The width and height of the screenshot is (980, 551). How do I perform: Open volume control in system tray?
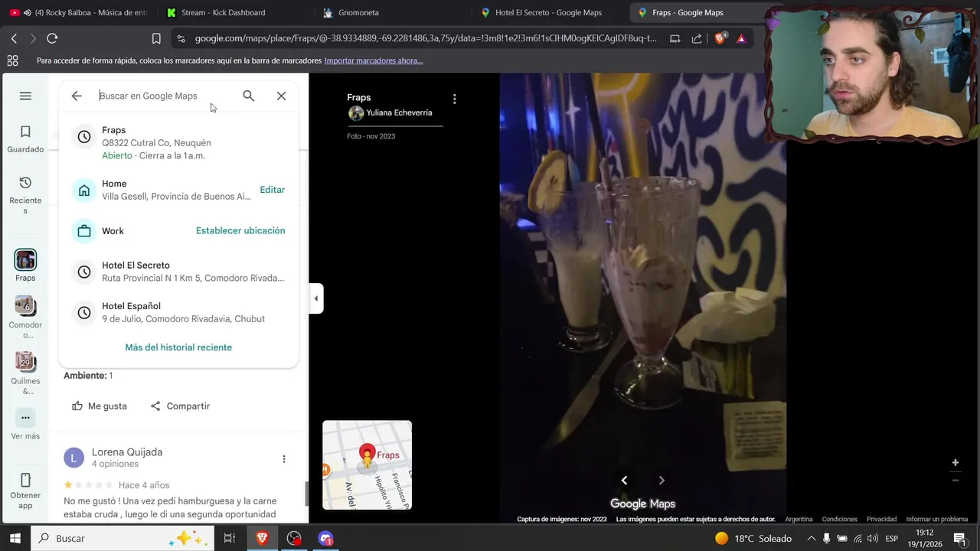click(872, 538)
